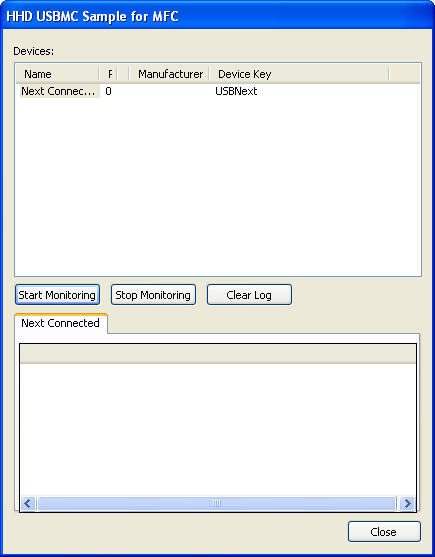Click the right arrow of the log scrollbar
The height and width of the screenshot is (557, 435).
point(407,503)
